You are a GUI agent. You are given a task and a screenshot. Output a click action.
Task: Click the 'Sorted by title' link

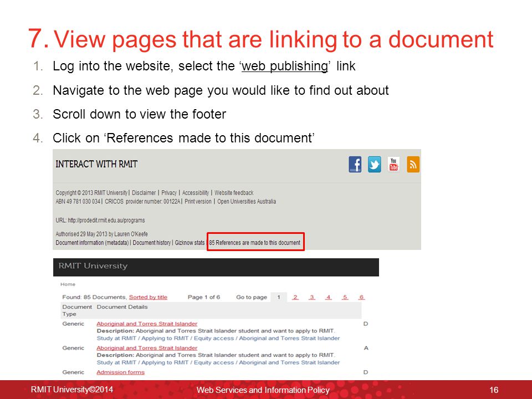148,297
